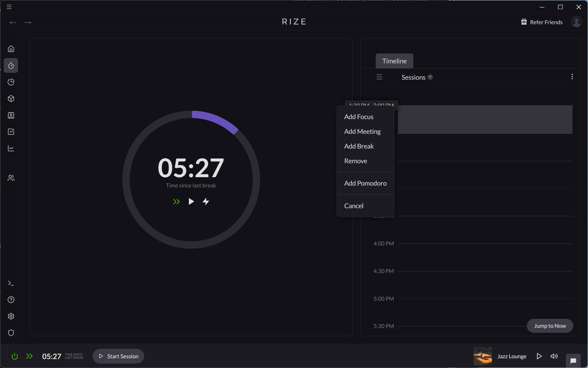Choose Add Pomodoro from the context menu
The width and height of the screenshot is (588, 368).
tap(365, 183)
